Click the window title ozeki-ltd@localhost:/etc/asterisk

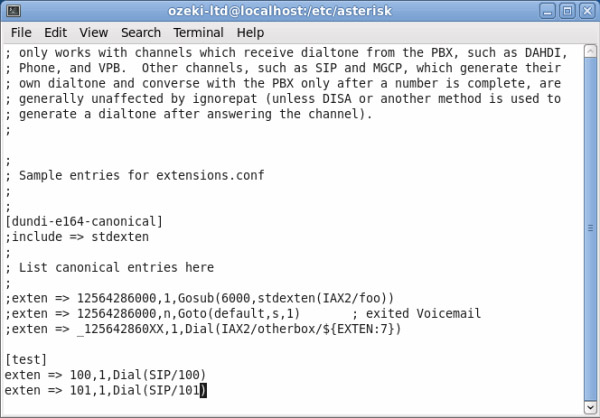[x=280, y=11]
